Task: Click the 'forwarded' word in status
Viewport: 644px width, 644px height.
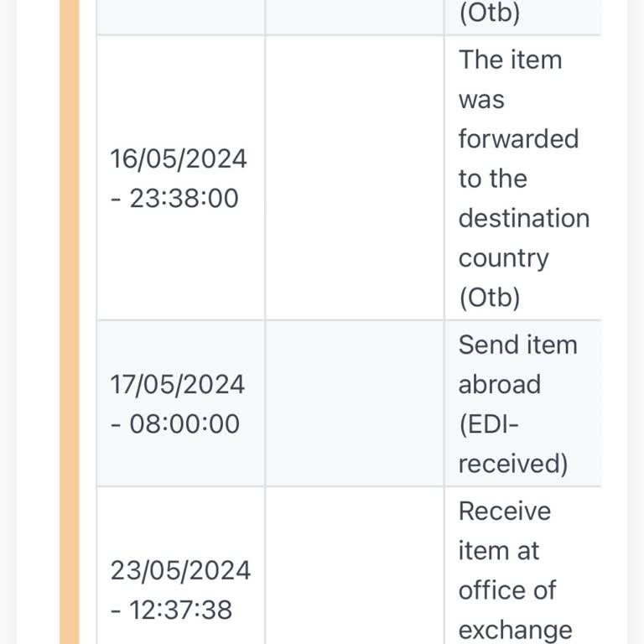Action: point(518,138)
